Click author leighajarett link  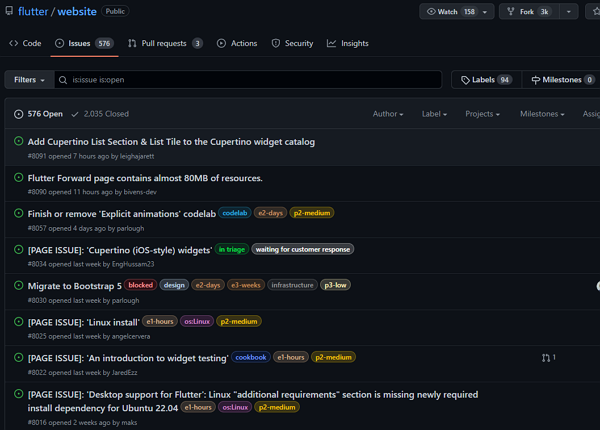tap(137, 156)
